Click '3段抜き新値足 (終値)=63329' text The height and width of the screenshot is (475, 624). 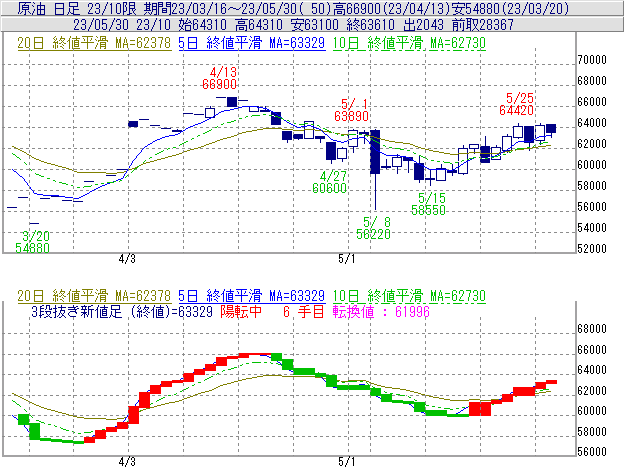coord(122,311)
